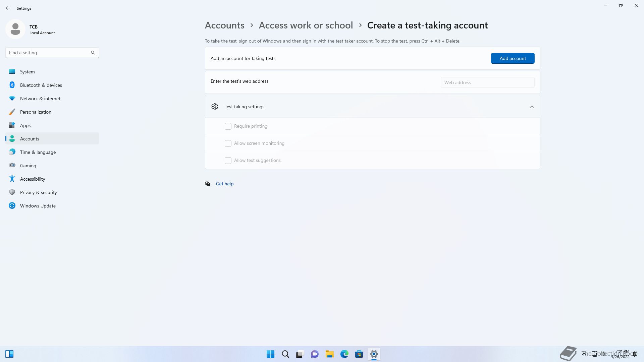Open File Explorer from the taskbar
Screen dimensions: 644x362
click(x=329, y=354)
